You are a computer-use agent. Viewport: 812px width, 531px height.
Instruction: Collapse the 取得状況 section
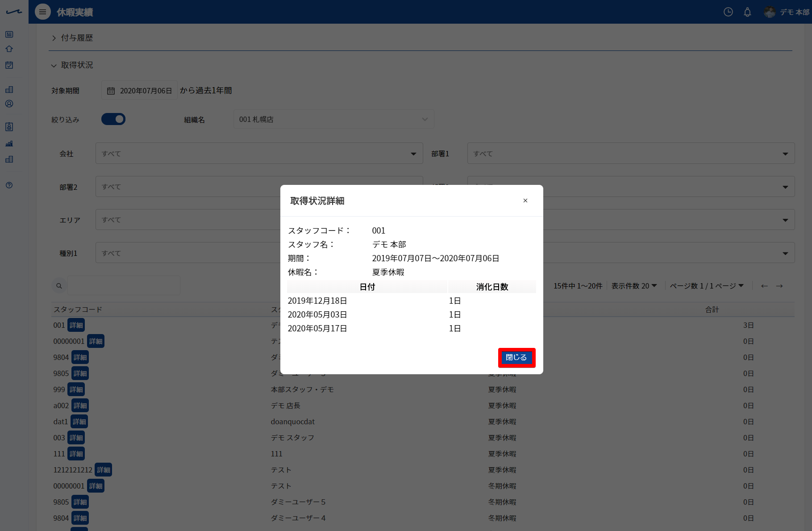72,65
